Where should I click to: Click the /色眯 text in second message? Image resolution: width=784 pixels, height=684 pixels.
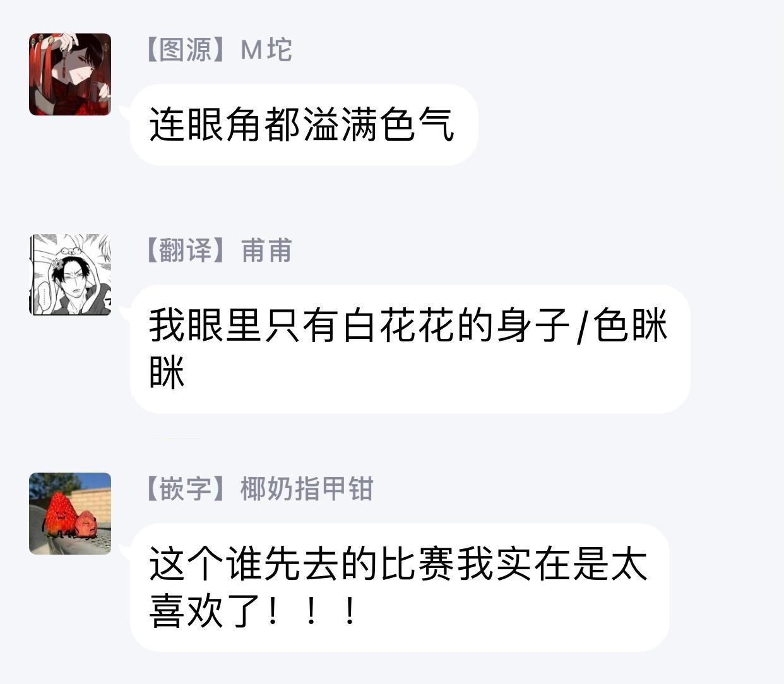(x=622, y=326)
